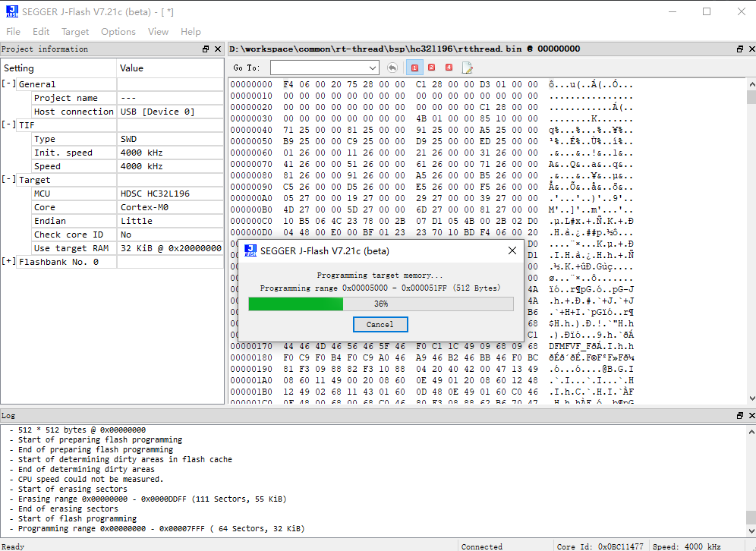Open the Options menu
The width and height of the screenshot is (756, 551).
(x=118, y=32)
